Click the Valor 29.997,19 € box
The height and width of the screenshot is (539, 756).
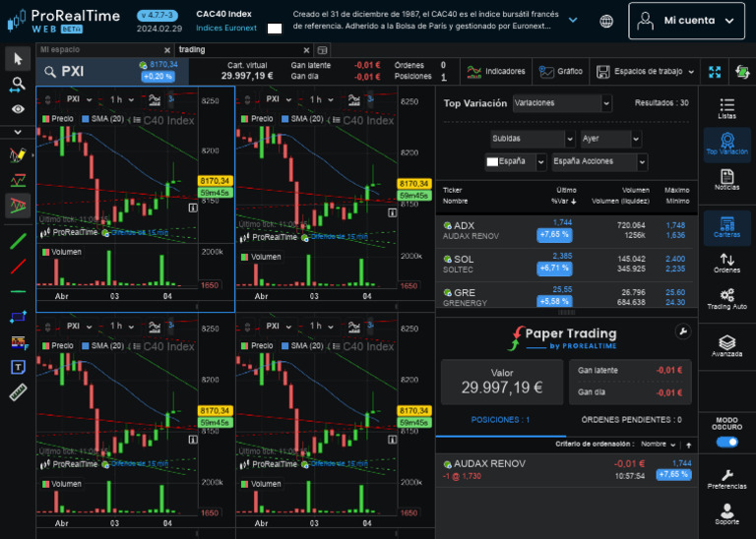pos(502,382)
